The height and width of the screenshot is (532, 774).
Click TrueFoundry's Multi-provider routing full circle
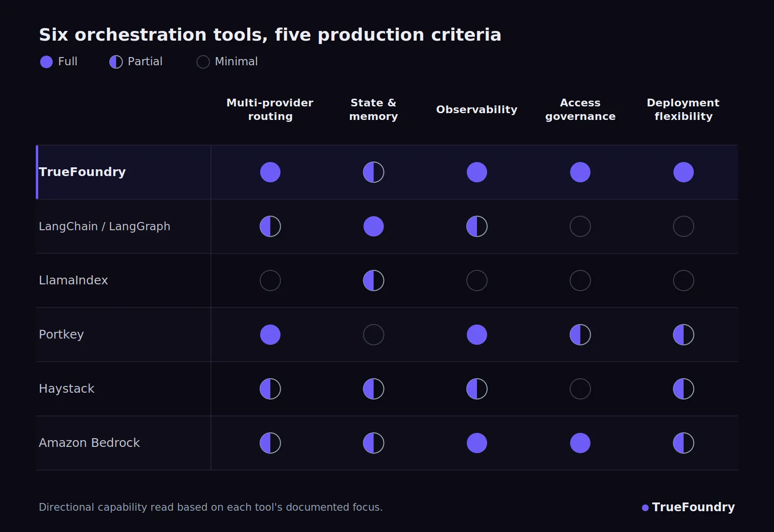point(270,172)
